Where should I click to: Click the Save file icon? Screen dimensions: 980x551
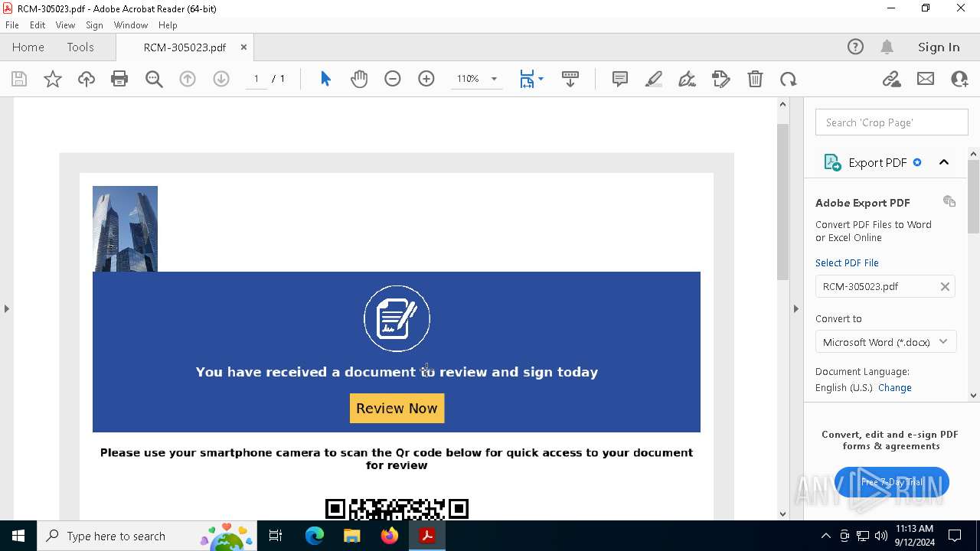click(x=19, y=79)
